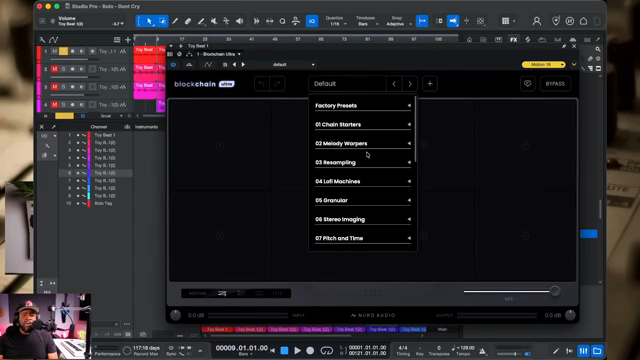This screenshot has height=360, width=640.
Task: Open the 03 Resampling submenu
Action: pyautogui.click(x=363, y=162)
